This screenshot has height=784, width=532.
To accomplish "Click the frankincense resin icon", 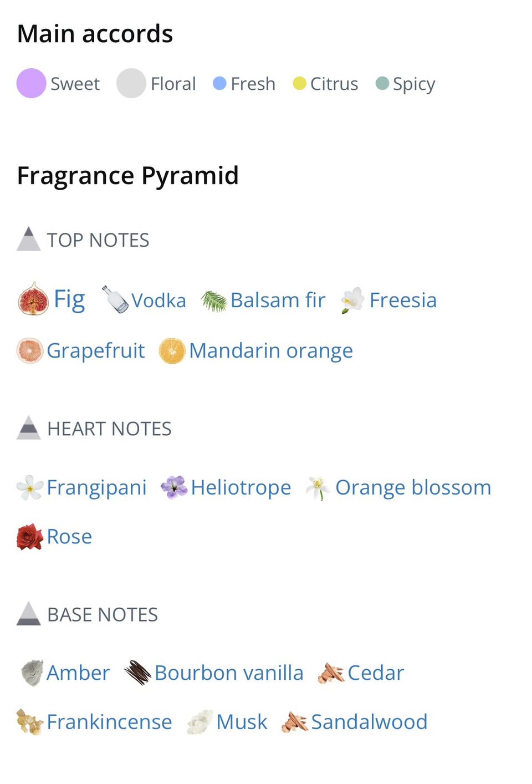I will coord(30,722).
